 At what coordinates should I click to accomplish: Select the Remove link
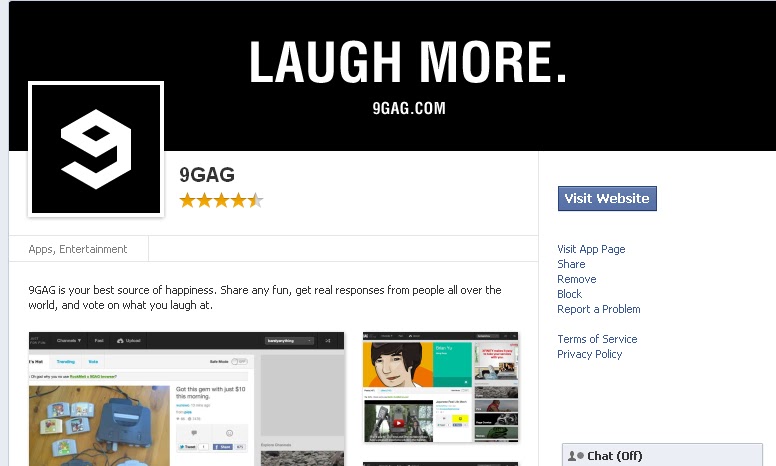pos(577,279)
